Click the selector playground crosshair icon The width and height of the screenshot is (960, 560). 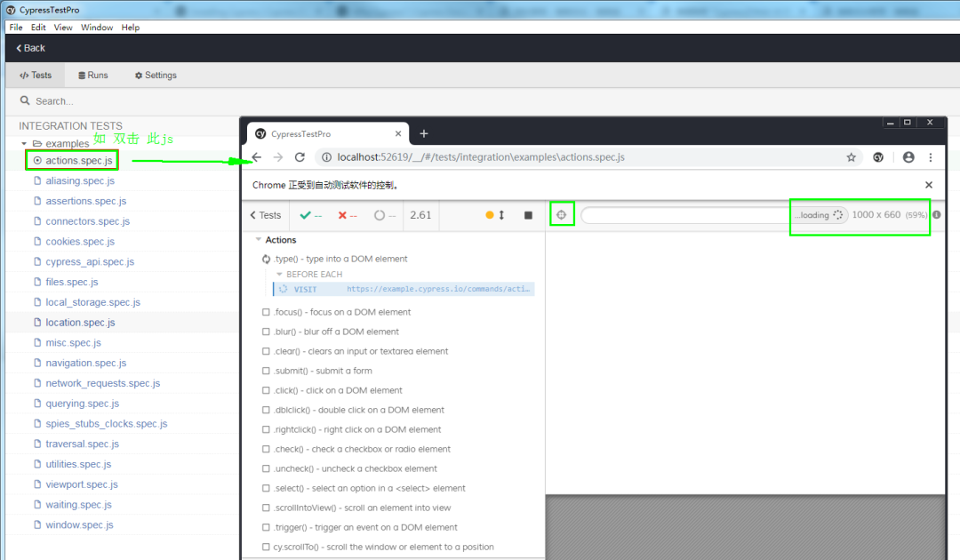point(562,215)
